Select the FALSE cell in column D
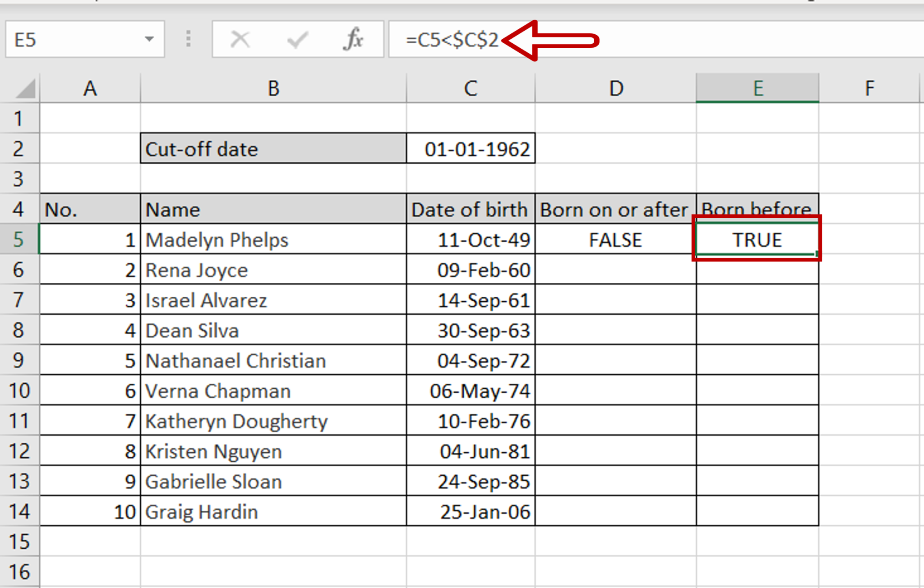The width and height of the screenshot is (924, 588). tap(615, 239)
